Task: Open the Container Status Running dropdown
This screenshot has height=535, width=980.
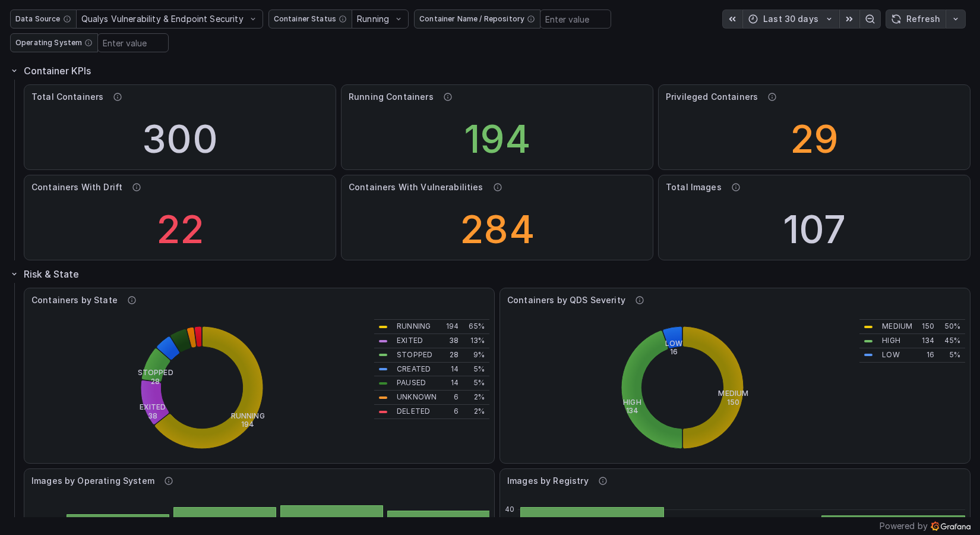Action: [x=380, y=19]
